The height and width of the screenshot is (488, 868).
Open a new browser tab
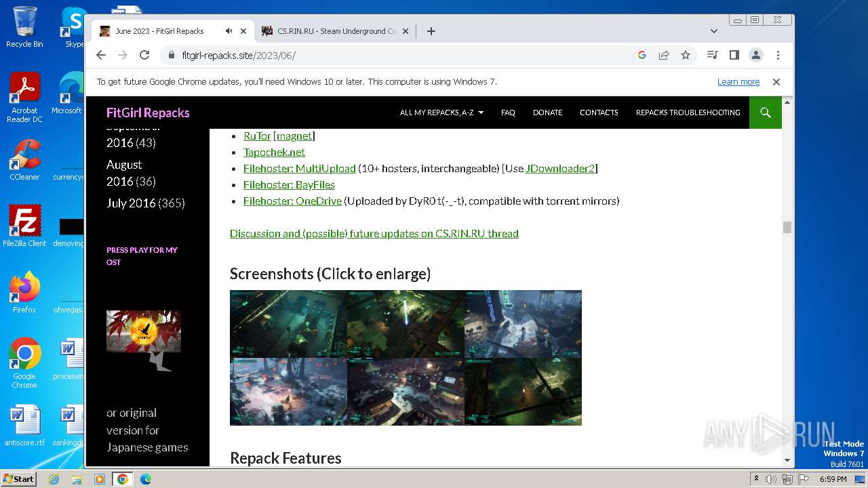click(x=431, y=31)
